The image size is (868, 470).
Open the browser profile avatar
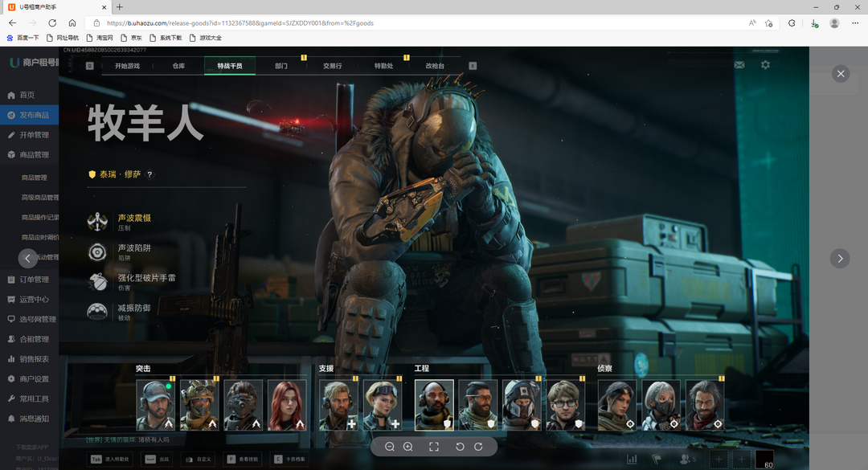(834, 23)
